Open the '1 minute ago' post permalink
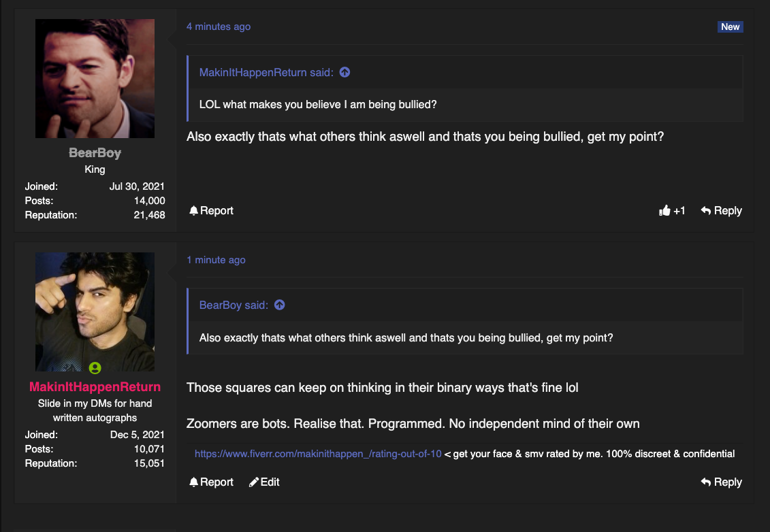 (216, 260)
